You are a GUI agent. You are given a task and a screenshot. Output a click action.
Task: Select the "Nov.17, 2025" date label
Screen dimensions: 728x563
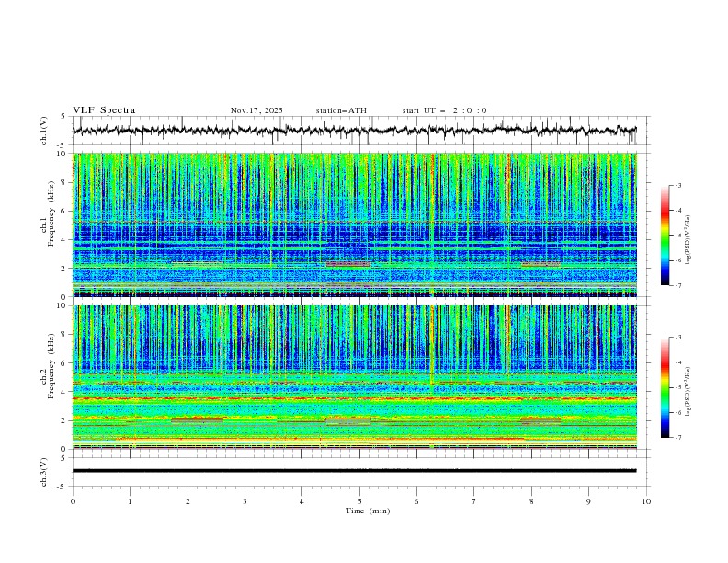click(x=256, y=110)
